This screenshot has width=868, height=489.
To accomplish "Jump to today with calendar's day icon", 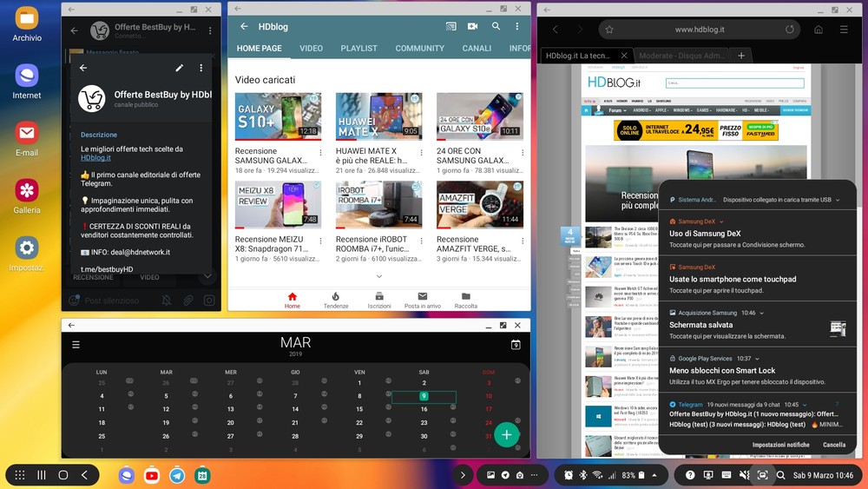I will coord(516,345).
